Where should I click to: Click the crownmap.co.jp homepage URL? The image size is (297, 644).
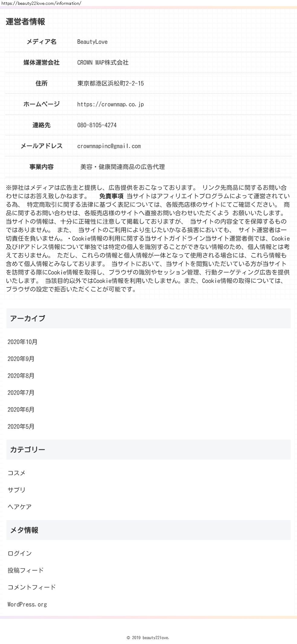click(x=111, y=104)
